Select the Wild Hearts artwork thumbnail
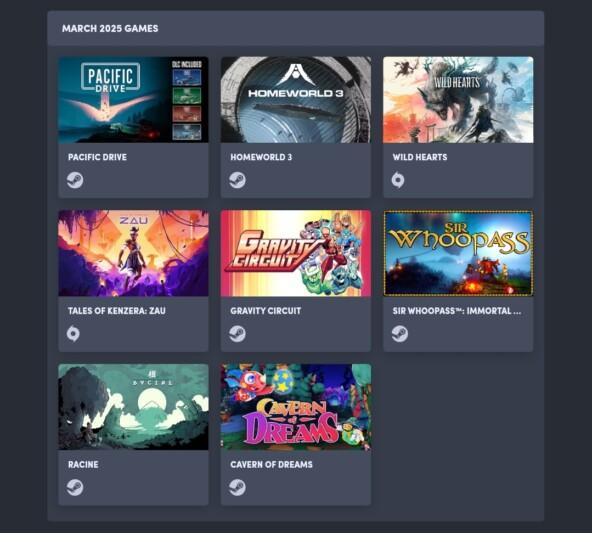Screen dimensions: 592x533 [458, 100]
